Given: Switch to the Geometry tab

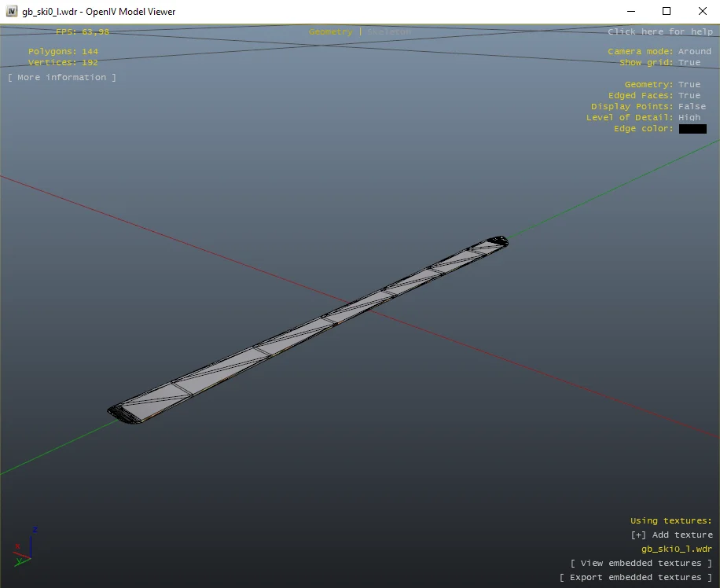Looking at the screenshot, I should 331,32.
